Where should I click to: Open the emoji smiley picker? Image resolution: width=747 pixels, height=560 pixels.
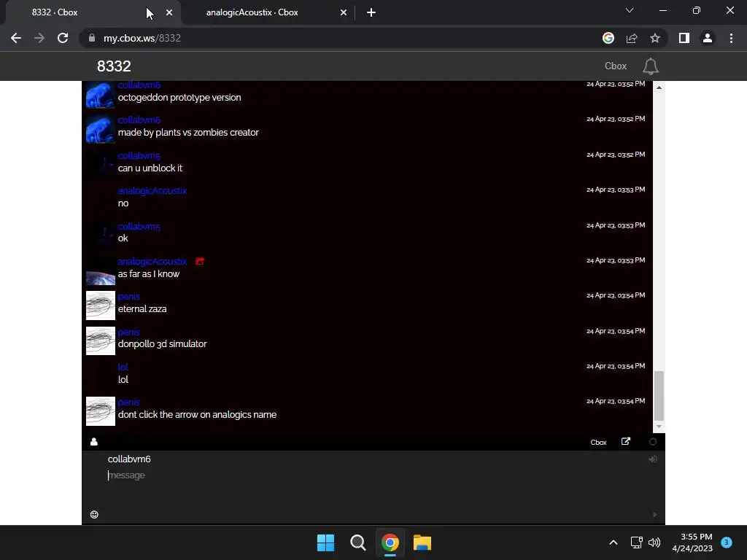point(94,514)
